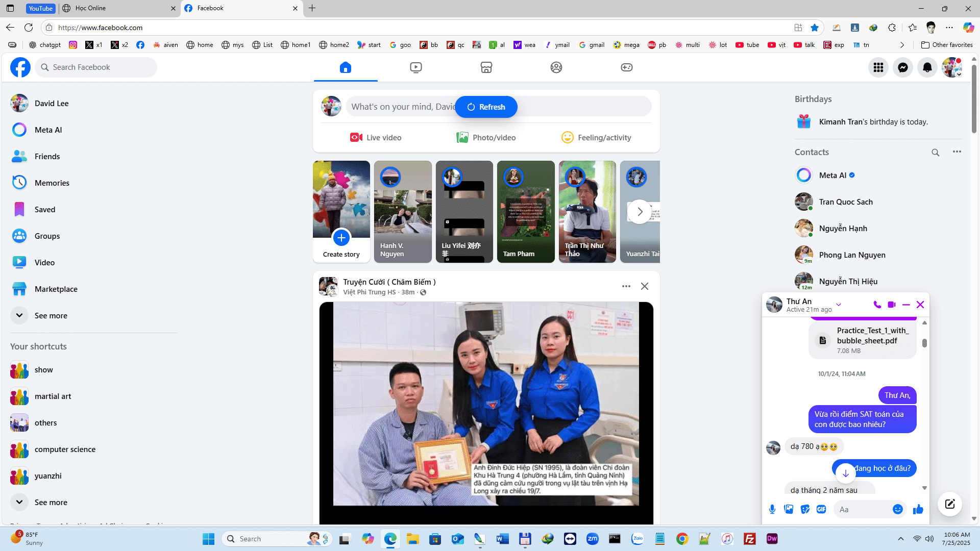Click the voice clip microphone icon in chat
Screen dimensions: 980x551
[x=772, y=509]
